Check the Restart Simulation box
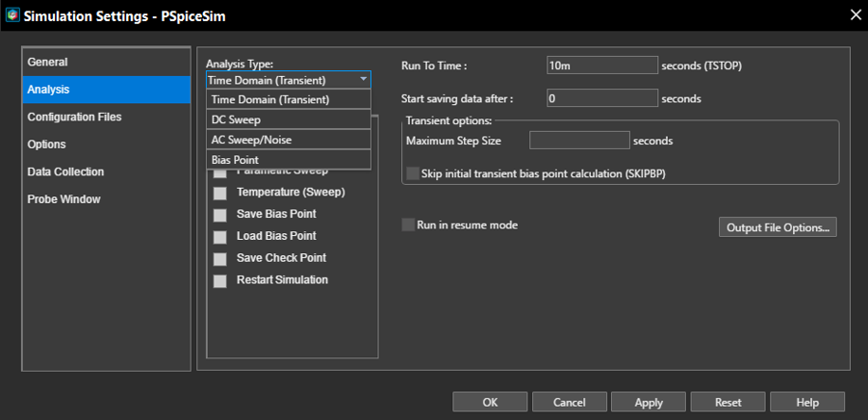 click(219, 281)
